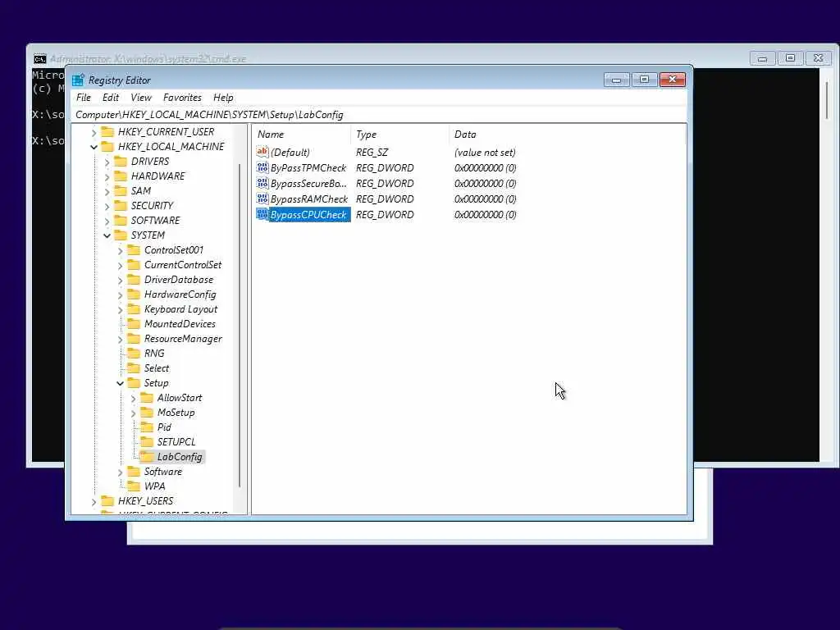Open the Edit menu
This screenshot has width=840, height=630.
pos(111,98)
